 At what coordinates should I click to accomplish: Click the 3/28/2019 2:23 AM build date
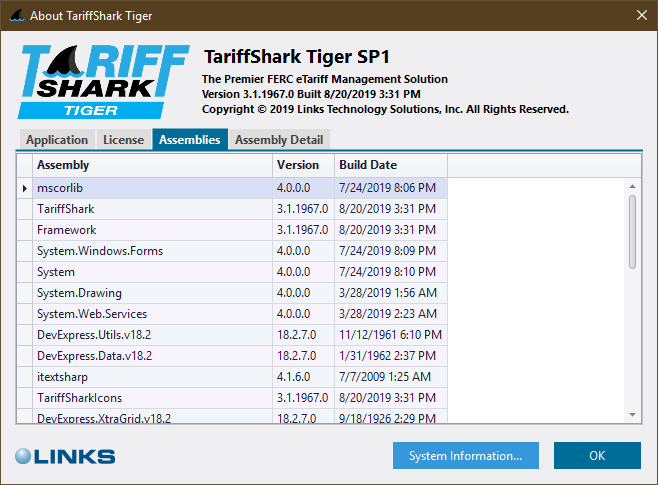point(391,314)
